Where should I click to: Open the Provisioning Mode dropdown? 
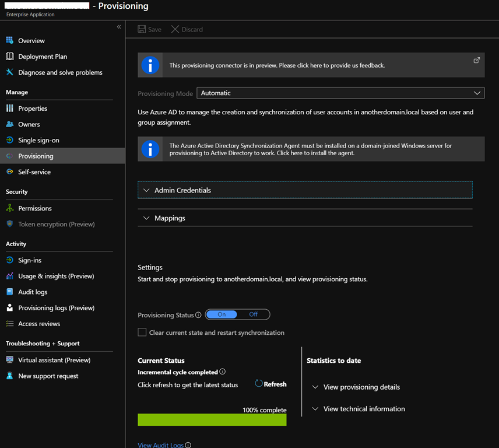point(340,93)
